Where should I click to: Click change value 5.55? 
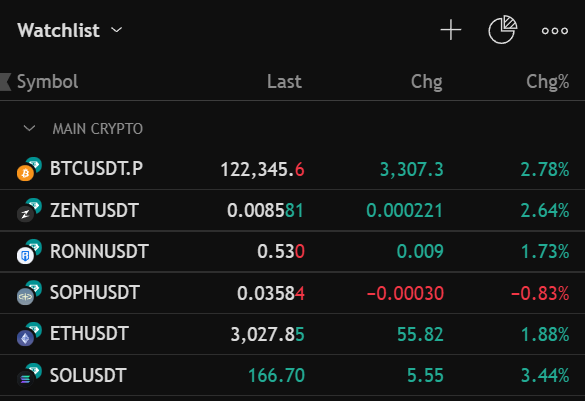[425, 375]
